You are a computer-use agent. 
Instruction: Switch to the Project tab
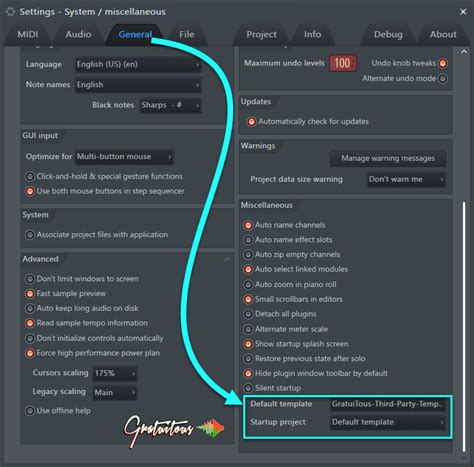[262, 34]
